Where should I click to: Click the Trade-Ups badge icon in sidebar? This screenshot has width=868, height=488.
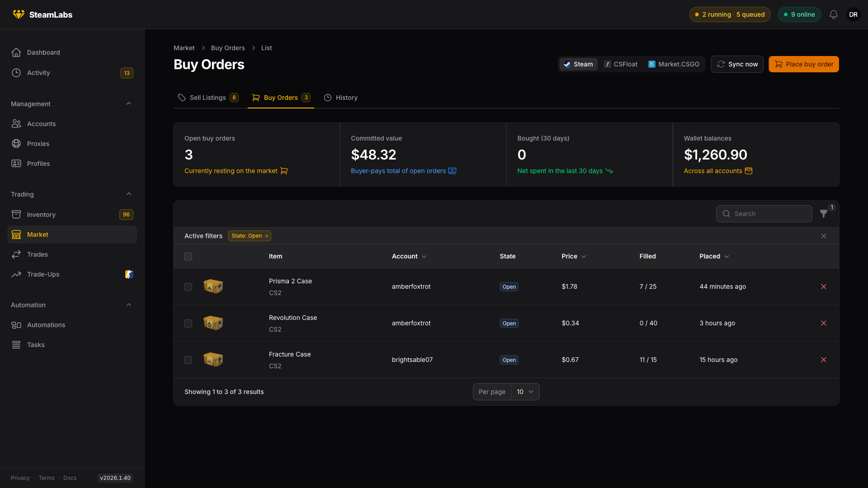point(129,274)
